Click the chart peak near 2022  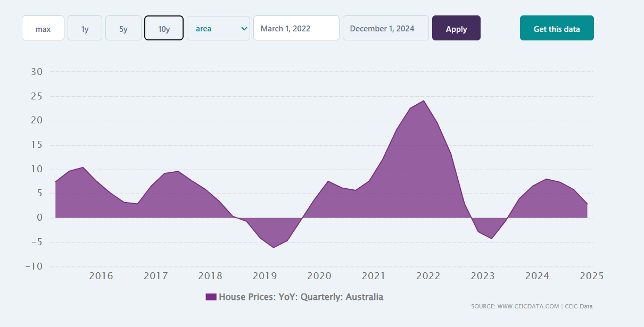tap(424, 100)
